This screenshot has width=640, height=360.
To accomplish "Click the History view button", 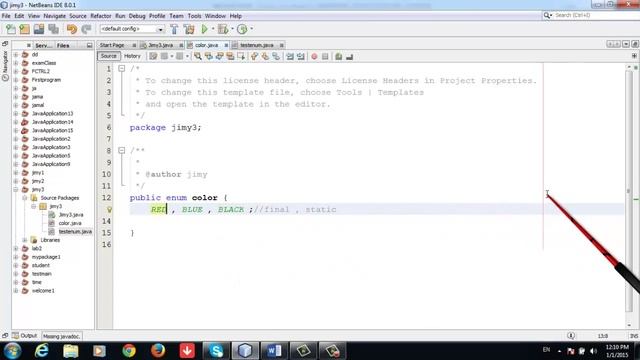I will pyautogui.click(x=132, y=56).
